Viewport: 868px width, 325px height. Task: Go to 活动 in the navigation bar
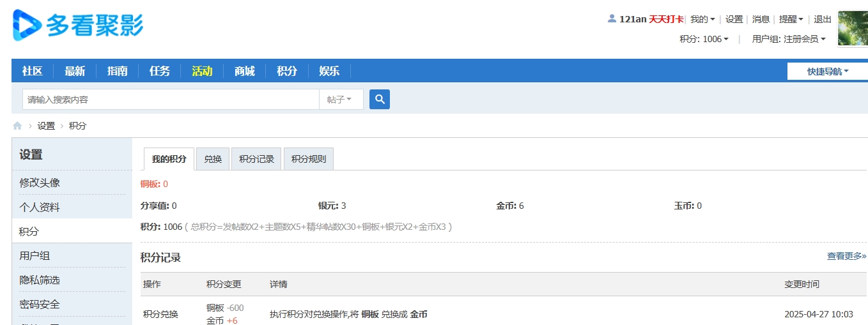coord(202,71)
